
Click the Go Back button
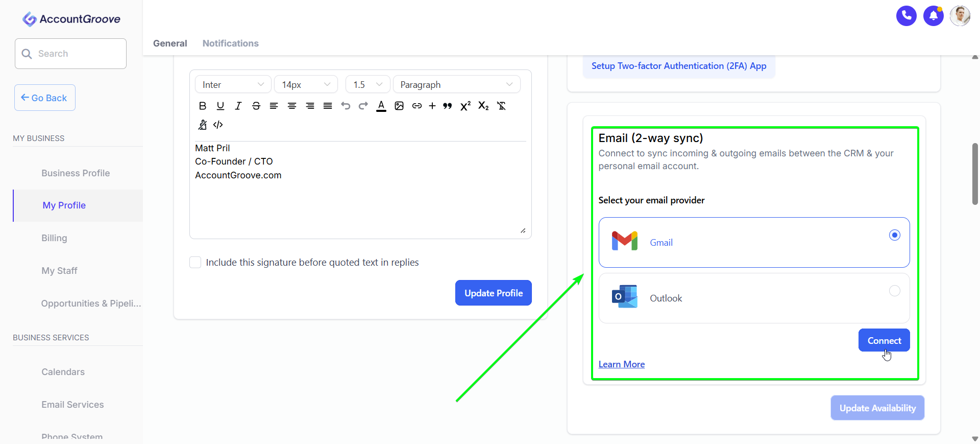tap(45, 98)
